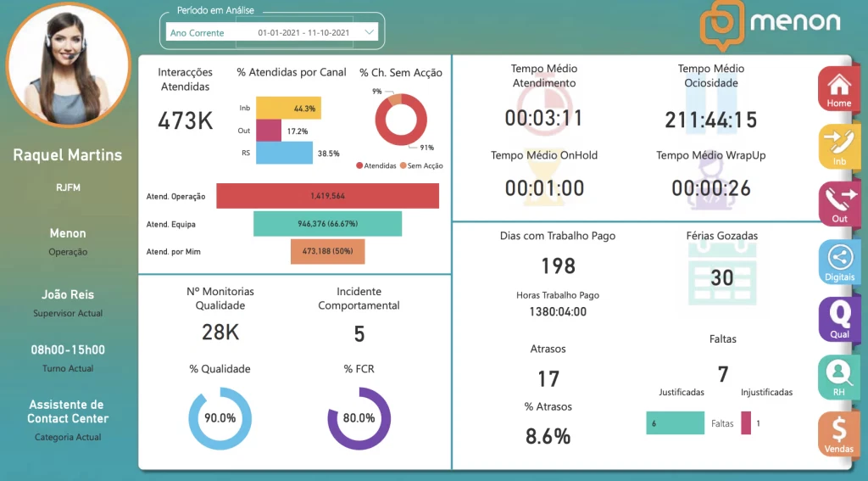
Task: Open the Digitais share icon page
Action: click(x=838, y=261)
